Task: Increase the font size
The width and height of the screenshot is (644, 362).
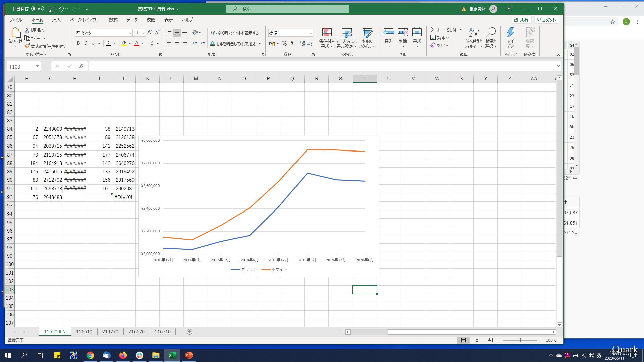Action: coord(150,33)
